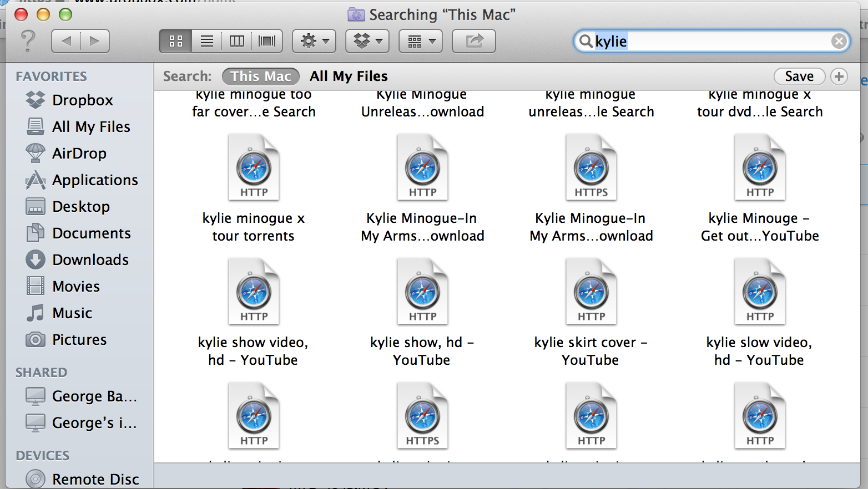
Task: Click into the kylie search field
Action: (711, 41)
